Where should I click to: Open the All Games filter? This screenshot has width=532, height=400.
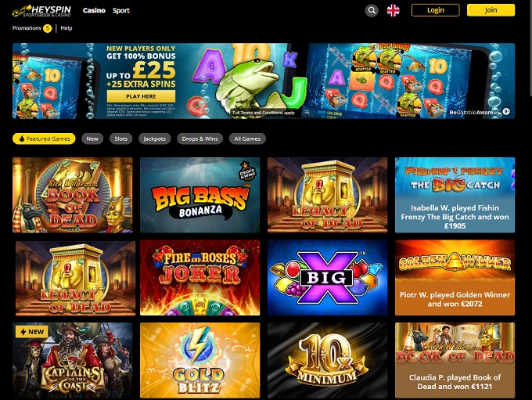pos(247,139)
